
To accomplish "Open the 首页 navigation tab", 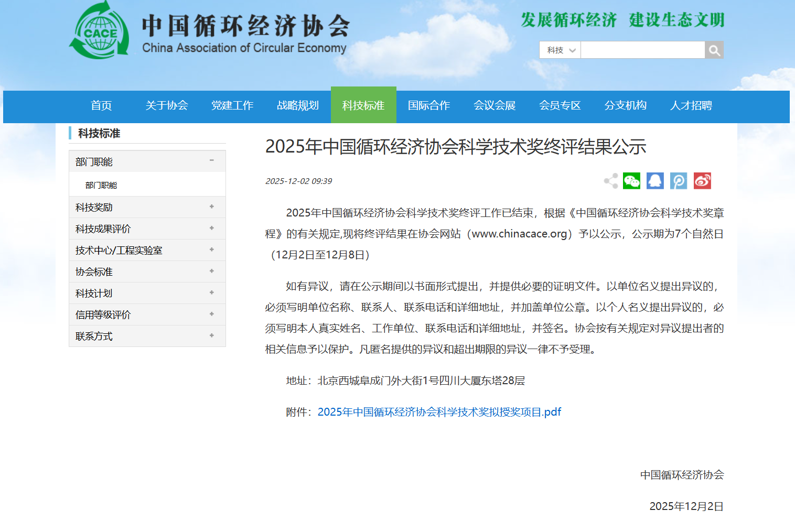I will click(101, 106).
